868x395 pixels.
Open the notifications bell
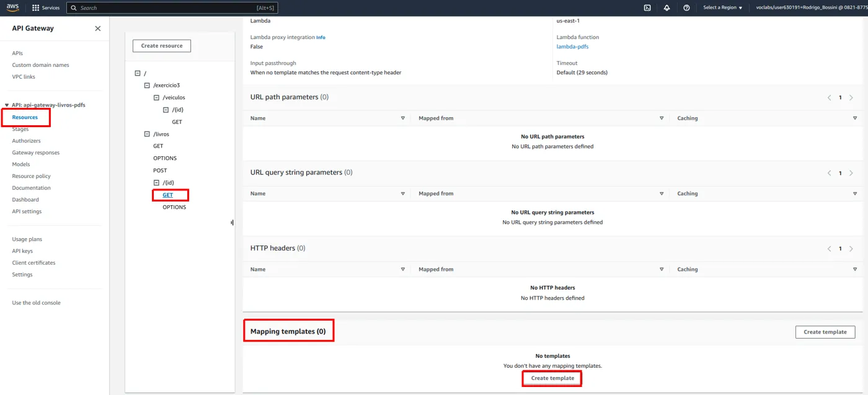666,8
